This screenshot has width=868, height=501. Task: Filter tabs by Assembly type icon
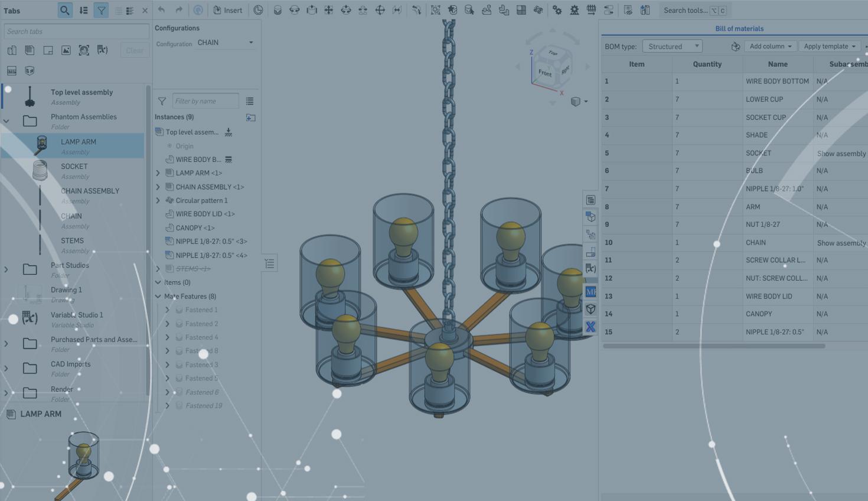[30, 50]
